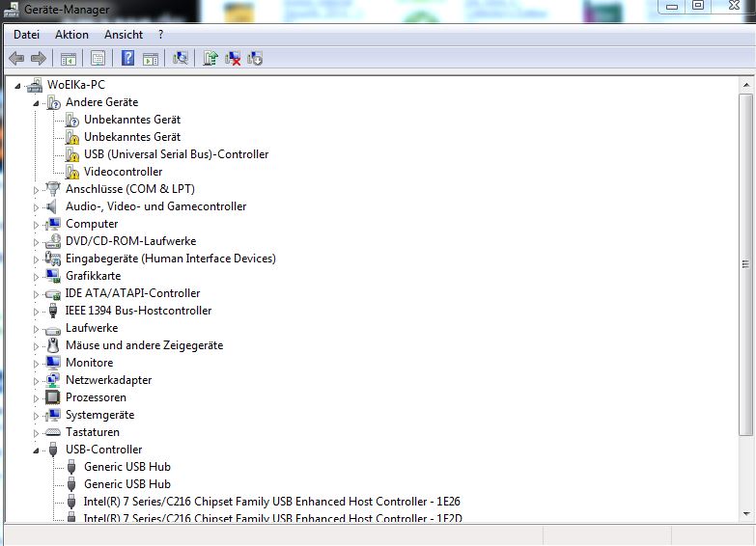Select the Grafikkarte label
This screenshot has height=546, width=756.
[93, 276]
